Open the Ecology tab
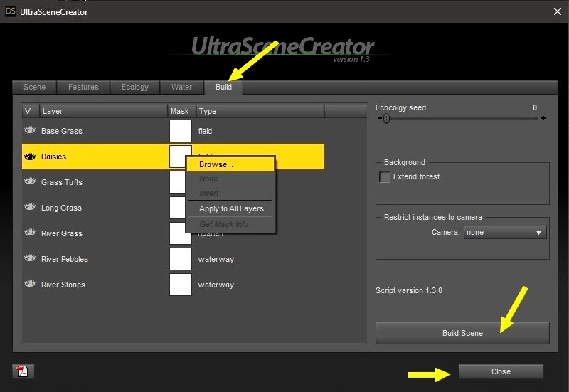Screen dimensions: 569x392 tap(135, 87)
